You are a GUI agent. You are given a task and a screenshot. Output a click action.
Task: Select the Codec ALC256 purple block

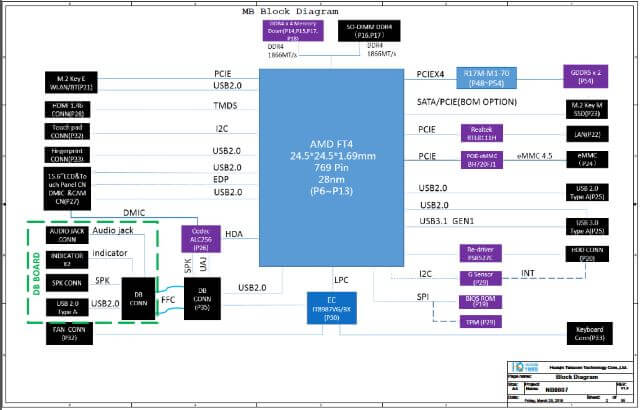(199, 237)
